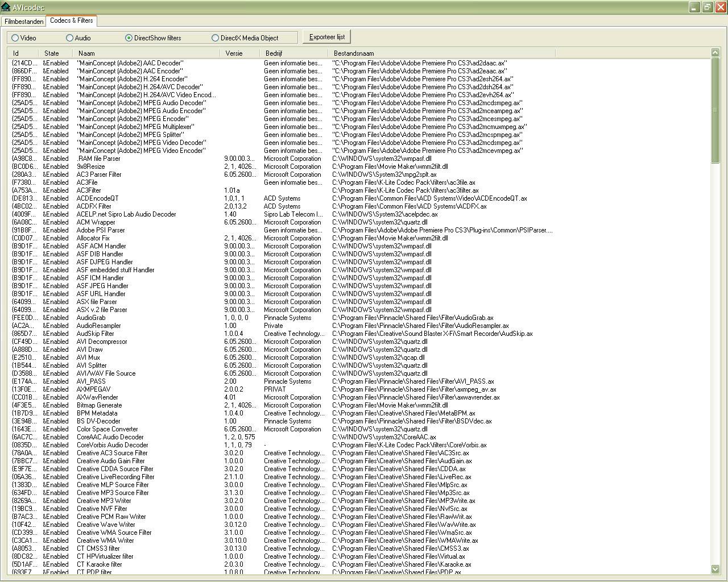Click the scrollbar down arrow
Screen dimensions: 728x582
click(x=715, y=569)
